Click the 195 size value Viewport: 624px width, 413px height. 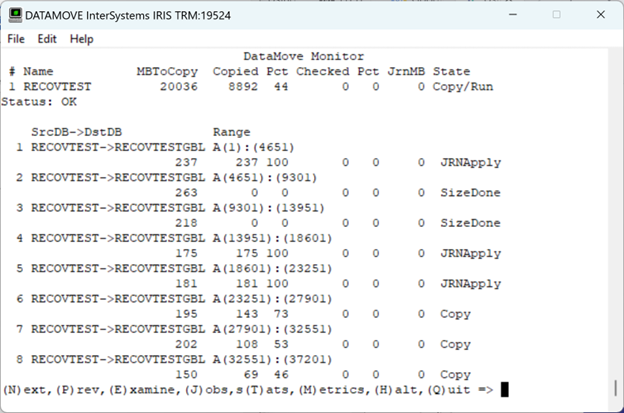[x=186, y=314]
